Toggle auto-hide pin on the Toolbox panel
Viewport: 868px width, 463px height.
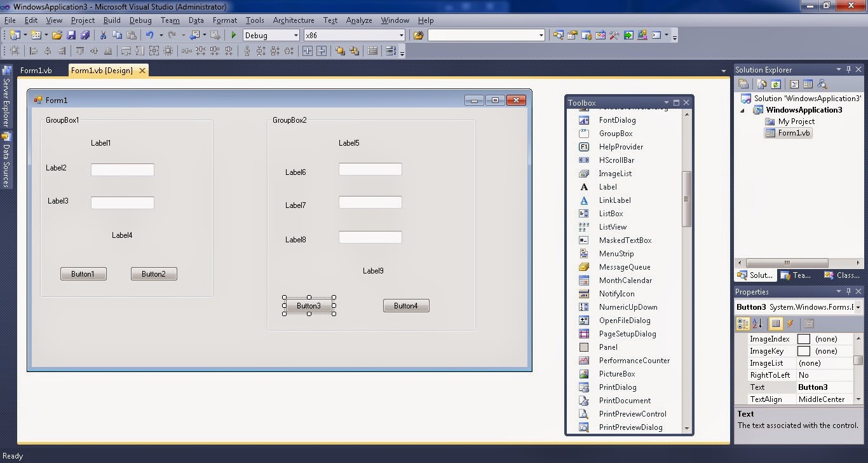pyautogui.click(x=676, y=102)
